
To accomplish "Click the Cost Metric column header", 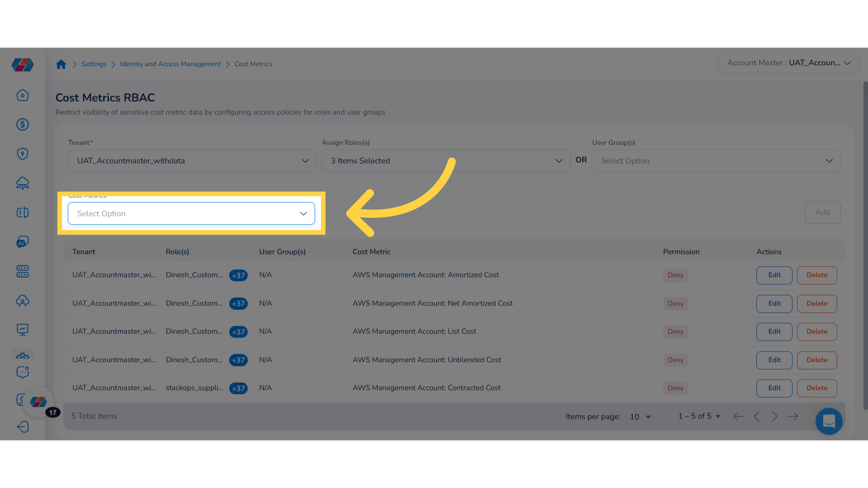I will coord(372,252).
